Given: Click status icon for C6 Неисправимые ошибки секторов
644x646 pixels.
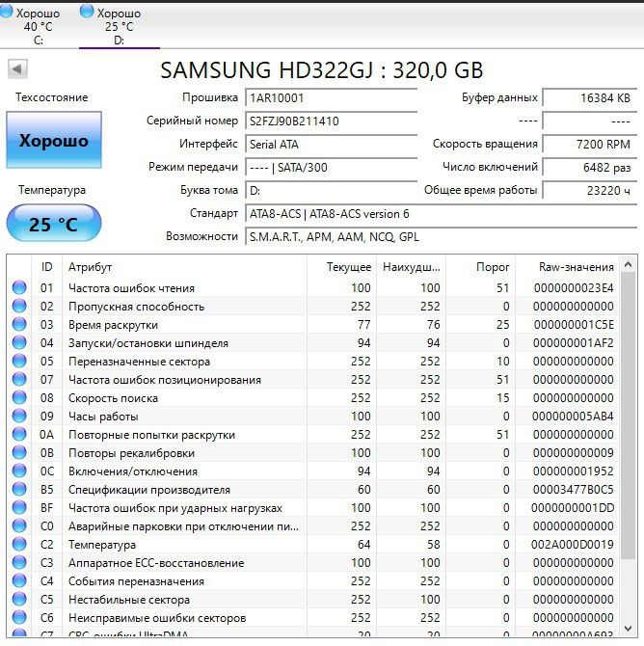Looking at the screenshot, I should [19, 617].
